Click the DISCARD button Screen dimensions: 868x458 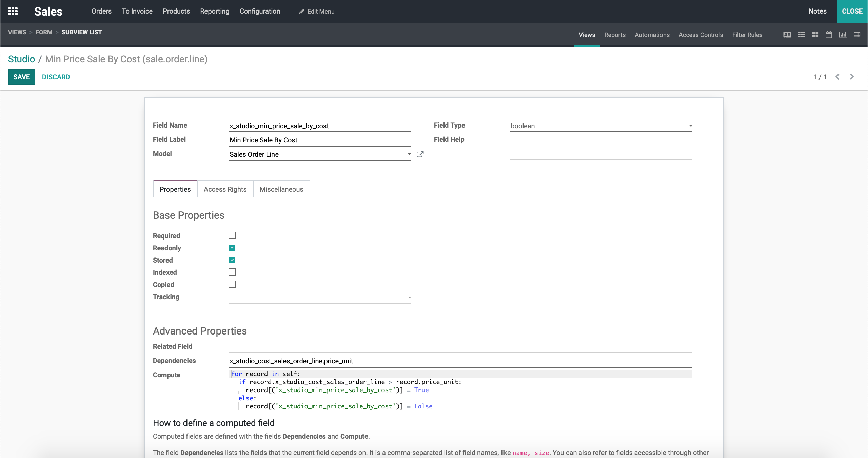[x=56, y=77]
